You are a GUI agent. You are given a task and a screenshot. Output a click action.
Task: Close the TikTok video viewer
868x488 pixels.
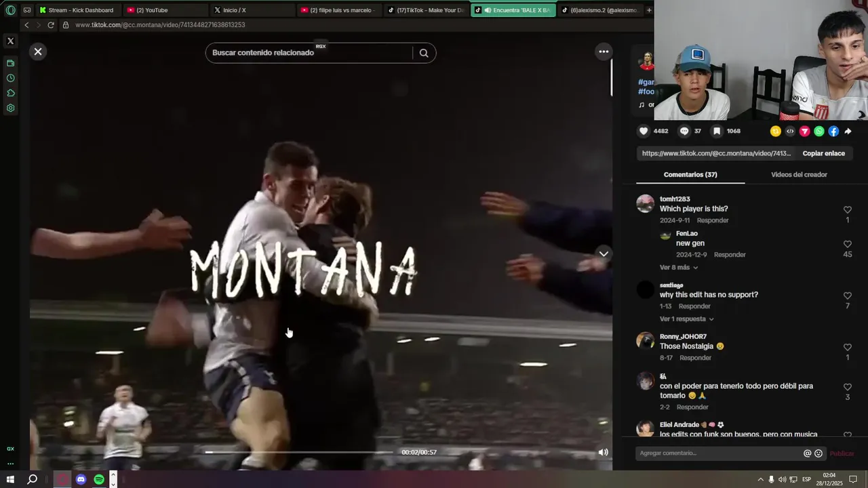38,52
